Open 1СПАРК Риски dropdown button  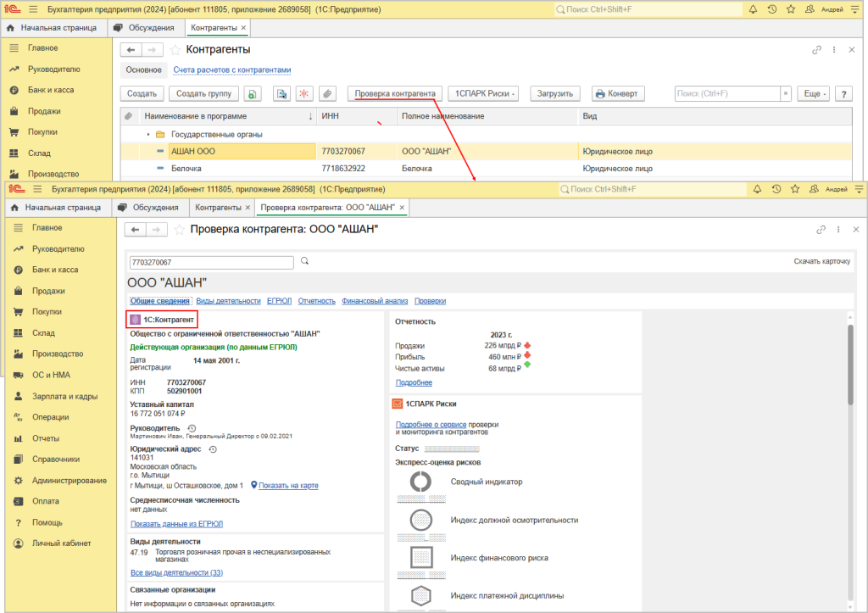484,93
